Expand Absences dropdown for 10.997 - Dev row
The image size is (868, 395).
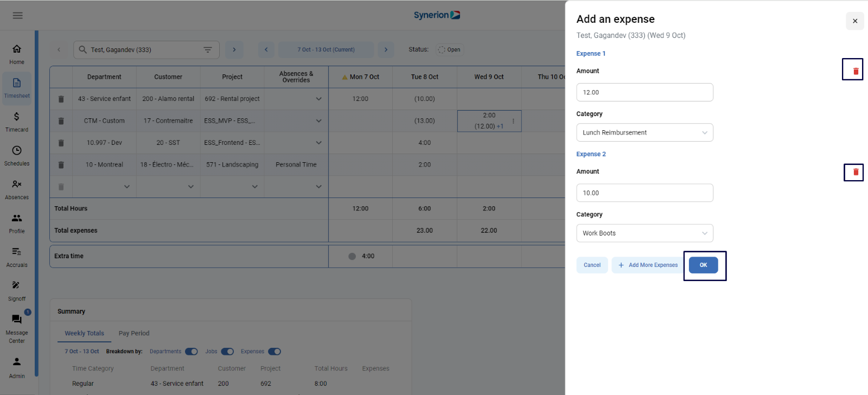pyautogui.click(x=318, y=143)
